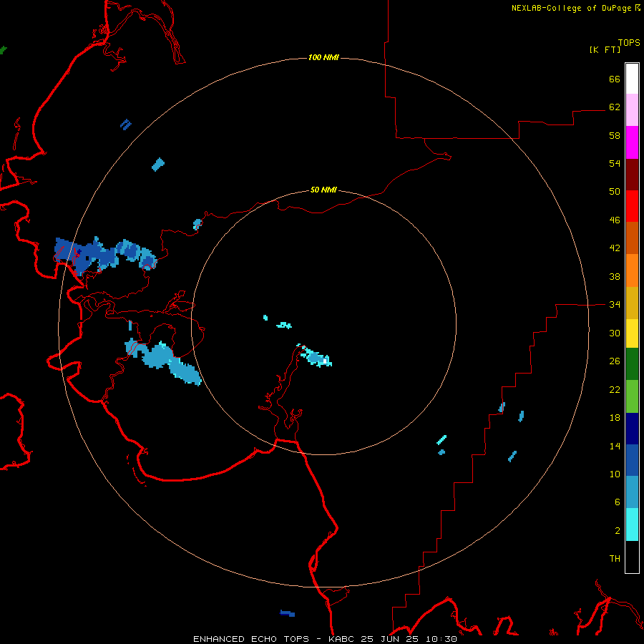
Task: Click the TOPS legend heading
Action: 629,42
